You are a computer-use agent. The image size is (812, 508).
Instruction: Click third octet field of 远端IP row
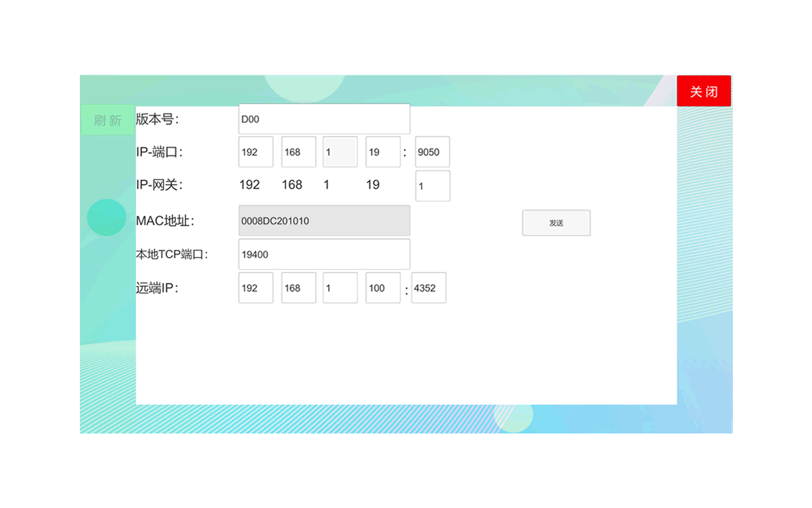click(340, 288)
